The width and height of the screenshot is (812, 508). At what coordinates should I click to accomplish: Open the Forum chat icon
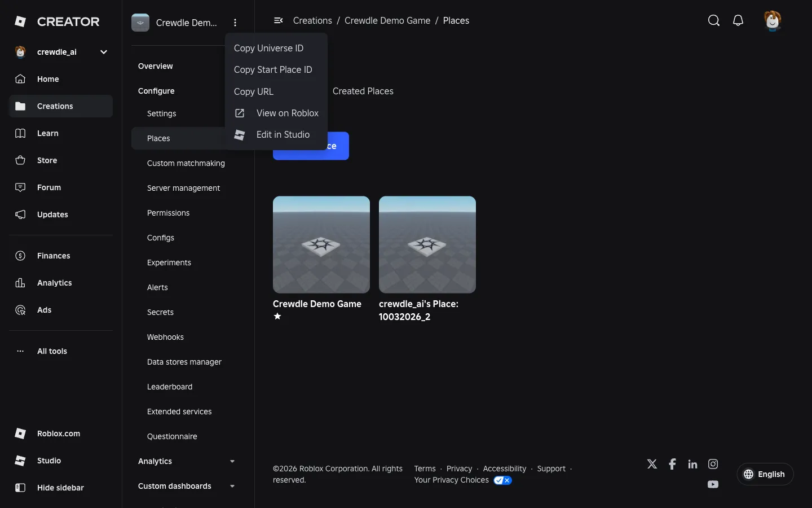click(20, 187)
